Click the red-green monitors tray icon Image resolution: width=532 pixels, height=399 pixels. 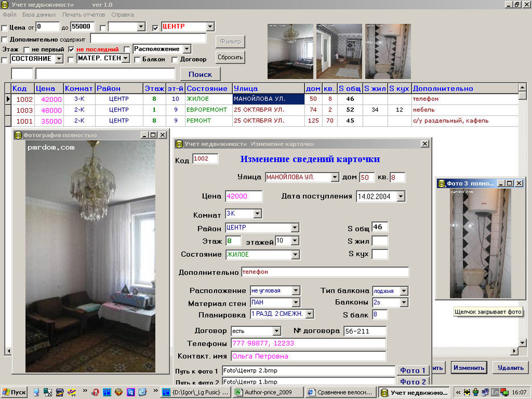504,392
